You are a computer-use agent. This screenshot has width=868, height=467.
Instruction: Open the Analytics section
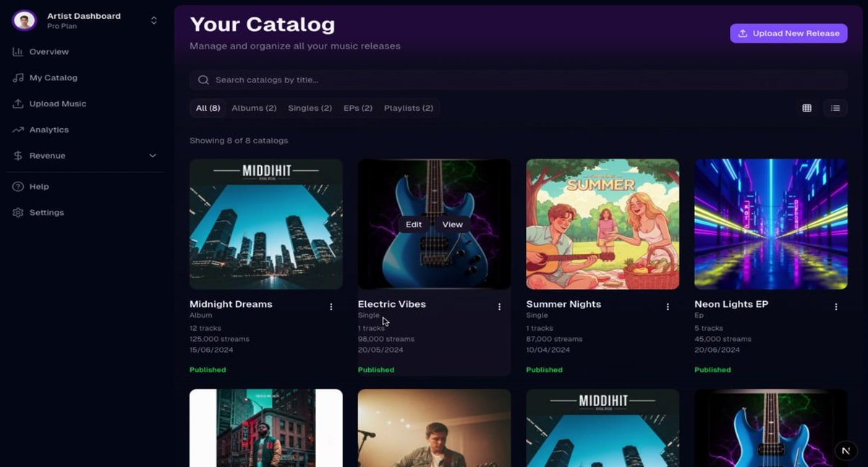point(48,130)
